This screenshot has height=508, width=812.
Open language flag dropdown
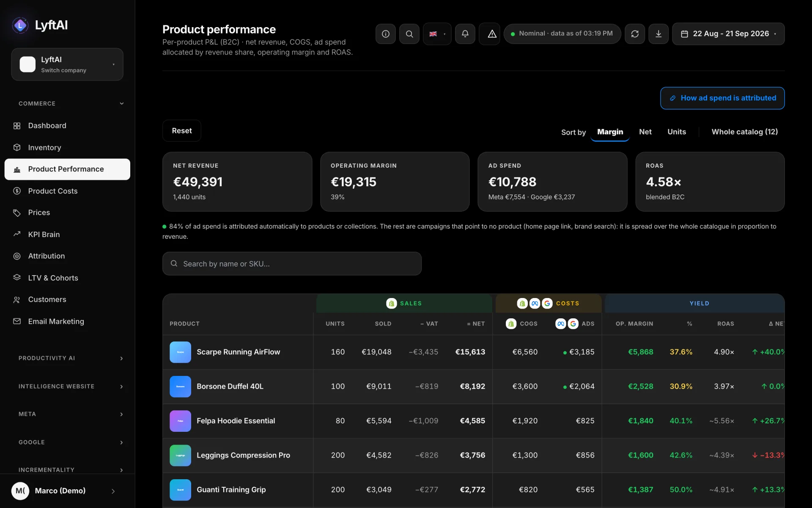coord(437,34)
